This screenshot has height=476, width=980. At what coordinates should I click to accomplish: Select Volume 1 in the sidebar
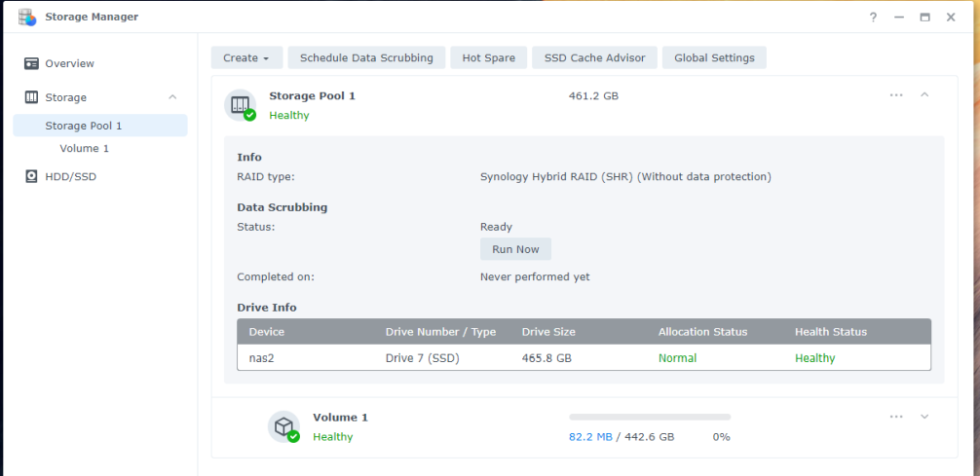(85, 148)
